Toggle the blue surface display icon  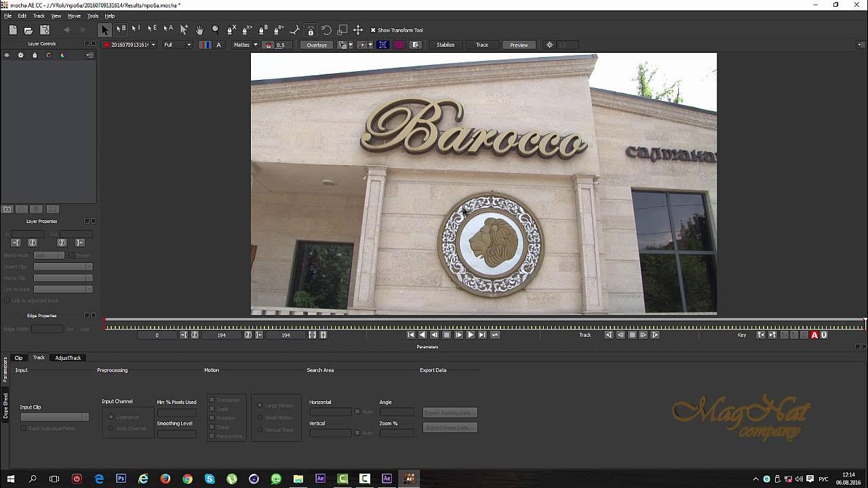tap(383, 45)
